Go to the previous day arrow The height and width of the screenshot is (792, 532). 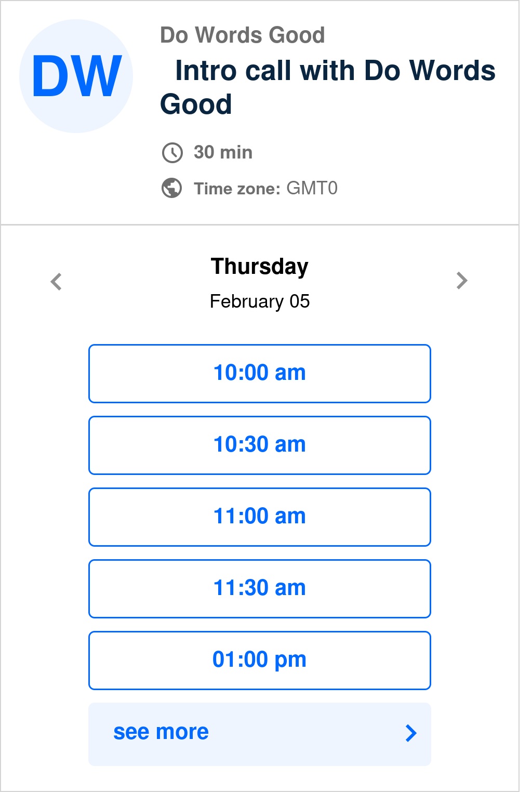56,282
